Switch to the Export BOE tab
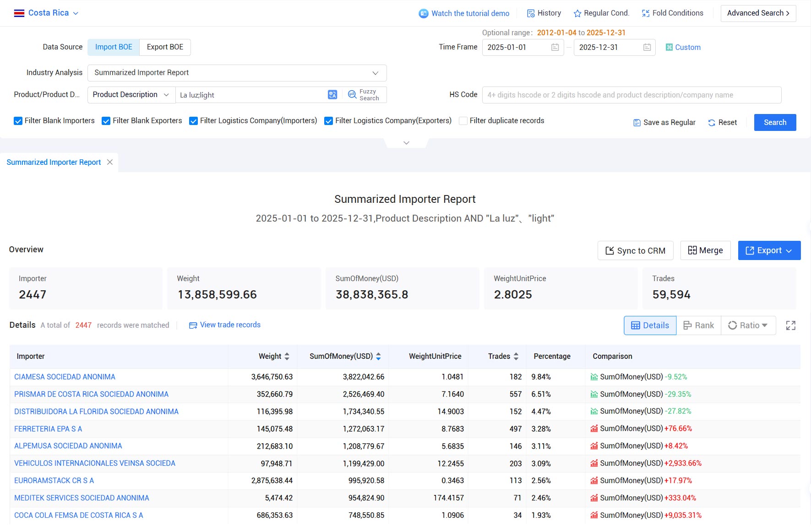The height and width of the screenshot is (532, 811). click(165, 47)
